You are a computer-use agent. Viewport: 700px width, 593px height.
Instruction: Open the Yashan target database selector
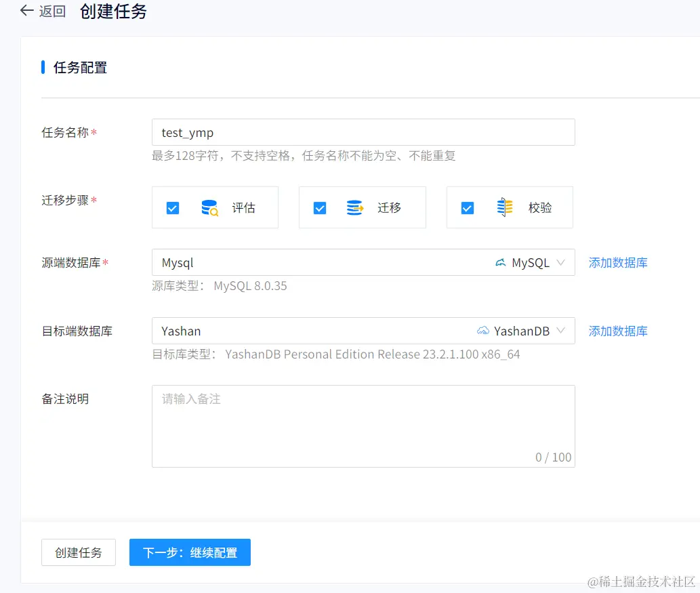point(363,331)
